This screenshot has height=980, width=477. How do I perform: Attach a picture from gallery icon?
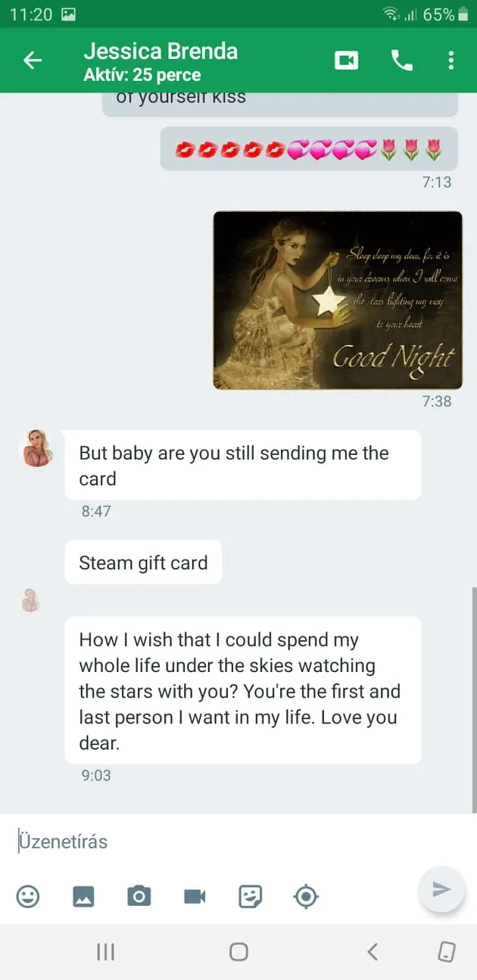83,897
